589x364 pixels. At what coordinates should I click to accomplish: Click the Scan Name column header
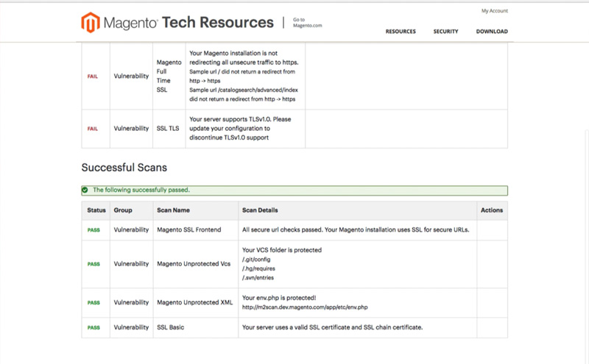[173, 210]
